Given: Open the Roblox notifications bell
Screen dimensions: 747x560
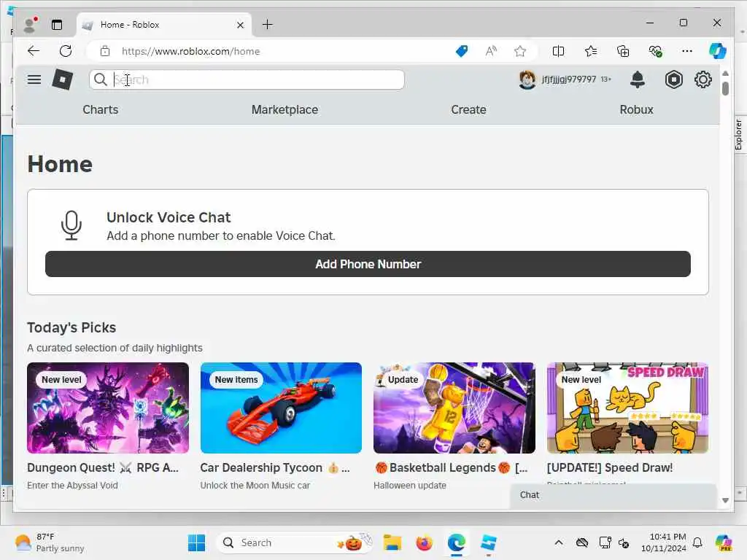Looking at the screenshot, I should coord(638,79).
